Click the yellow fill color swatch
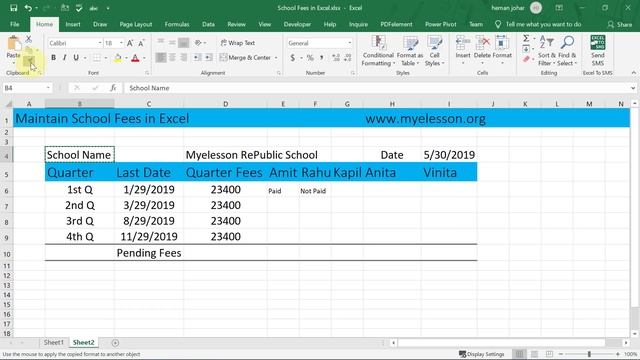Screen dimensions: 640x360 118,58
